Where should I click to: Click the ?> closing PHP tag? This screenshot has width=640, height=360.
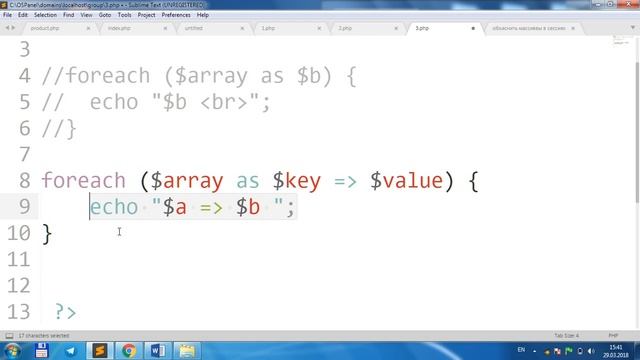tap(66, 312)
